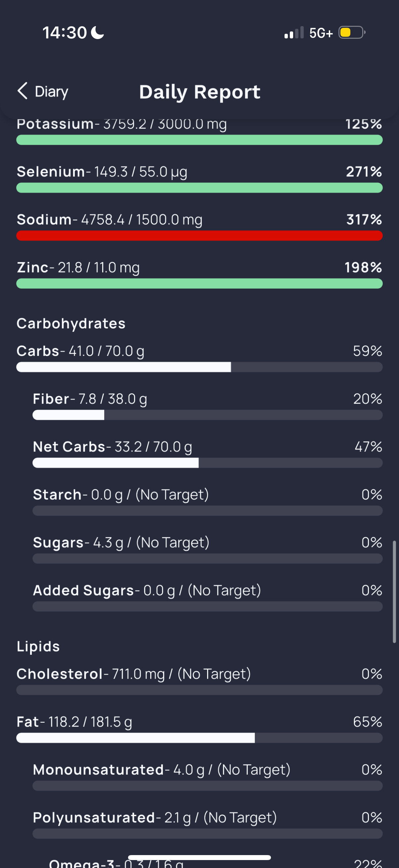Tap the 5G+ network indicator
The width and height of the screenshot is (399, 868).
(321, 33)
